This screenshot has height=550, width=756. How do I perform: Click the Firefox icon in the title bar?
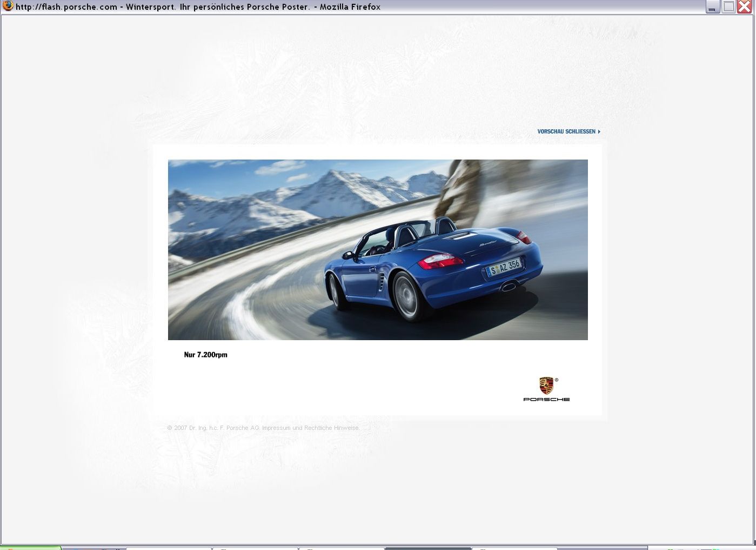click(x=8, y=6)
